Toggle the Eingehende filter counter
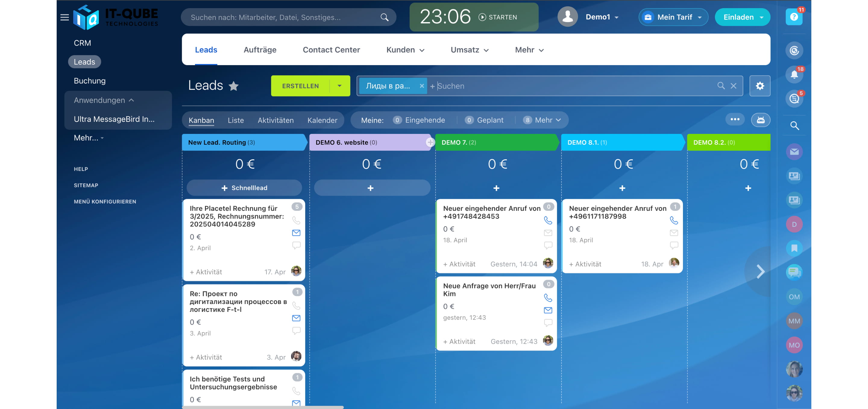Viewport: 868px width, 409px height. [x=398, y=120]
